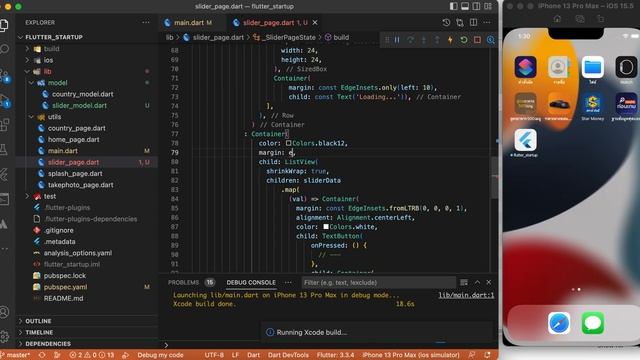Open timeline history icon in editor toolbar
This screenshot has height=360, width=640.
click(x=446, y=22)
